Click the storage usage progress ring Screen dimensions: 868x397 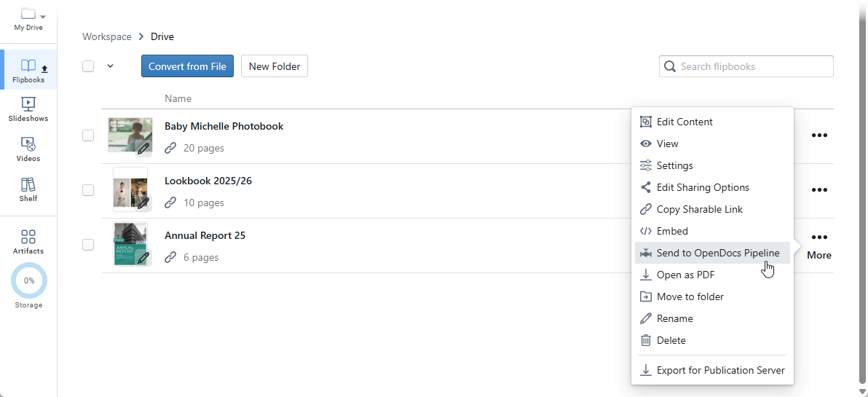(29, 280)
